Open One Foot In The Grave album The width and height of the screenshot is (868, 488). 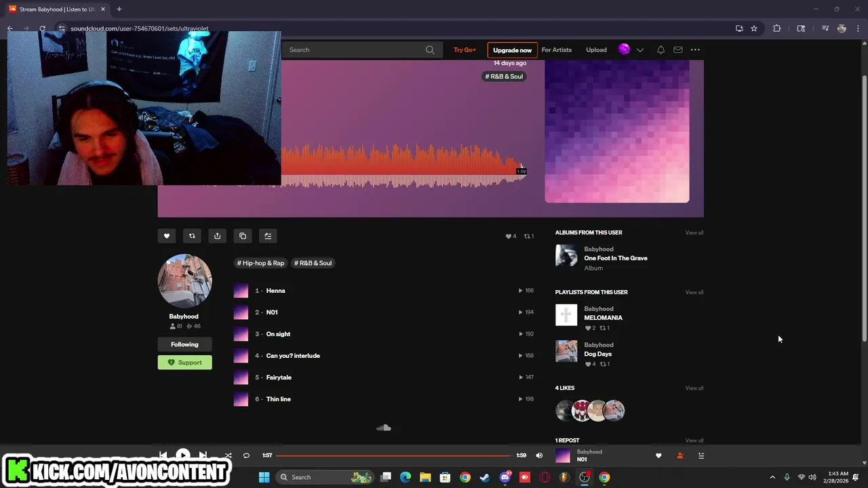tap(616, 258)
